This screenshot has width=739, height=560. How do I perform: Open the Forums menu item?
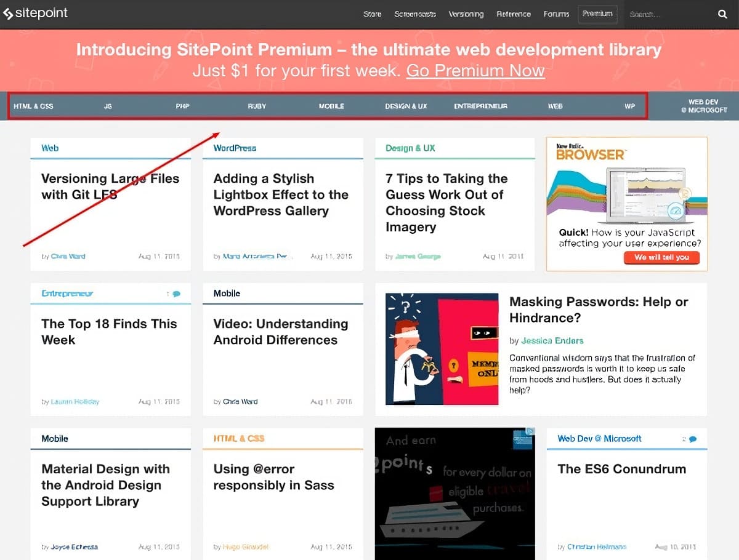point(556,14)
